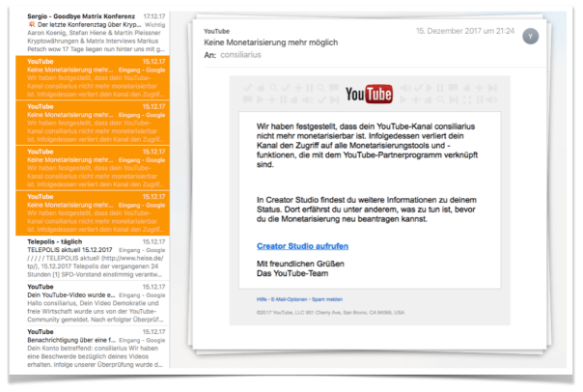The height and width of the screenshot is (392, 583).
Task: Click the round Y sender avatar
Action: (530, 37)
